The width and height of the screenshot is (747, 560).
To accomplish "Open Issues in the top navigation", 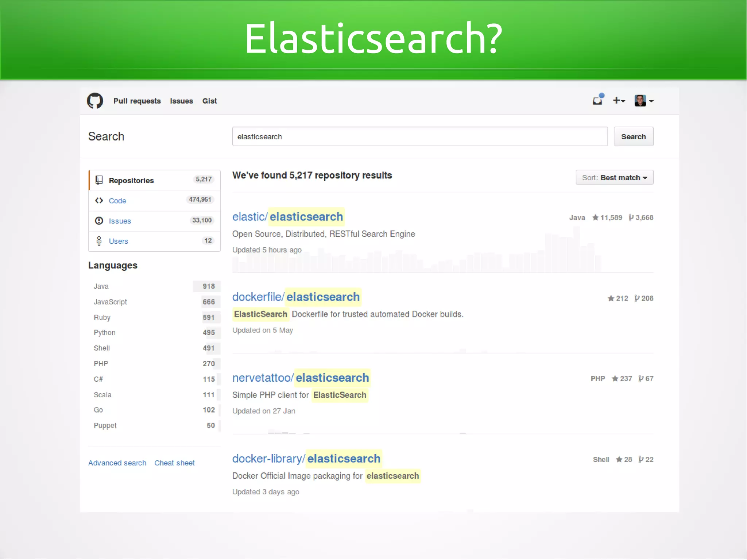I will (181, 101).
